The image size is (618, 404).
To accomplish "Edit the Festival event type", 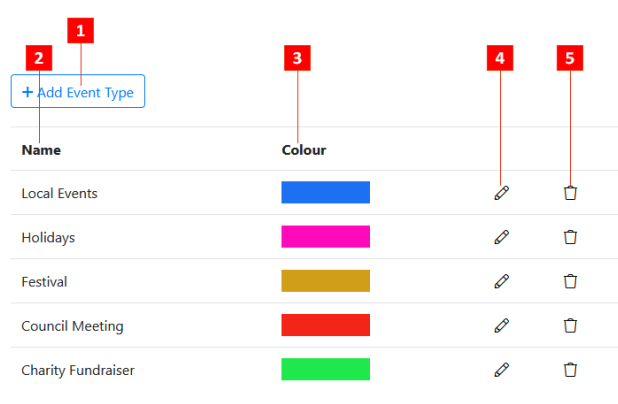I will (x=501, y=281).
